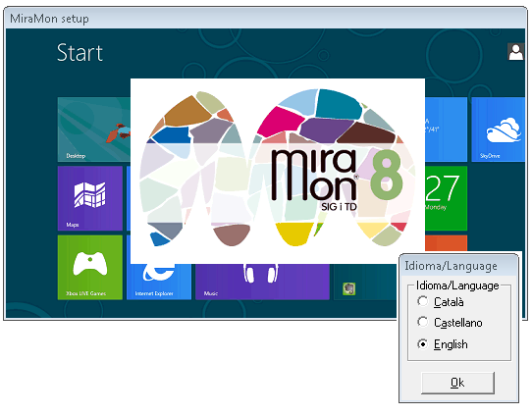
Task: Launch the Xbox LIVE Games tile
Action: 90,268
